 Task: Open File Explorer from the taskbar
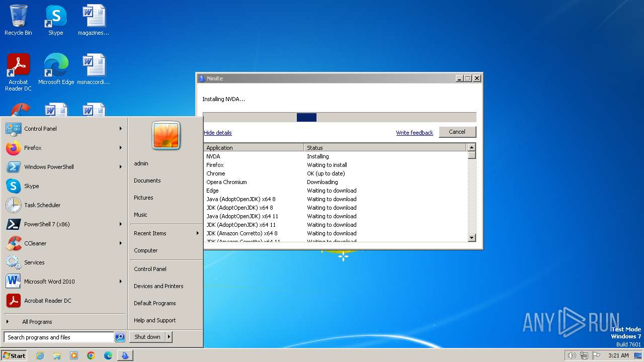57,355
